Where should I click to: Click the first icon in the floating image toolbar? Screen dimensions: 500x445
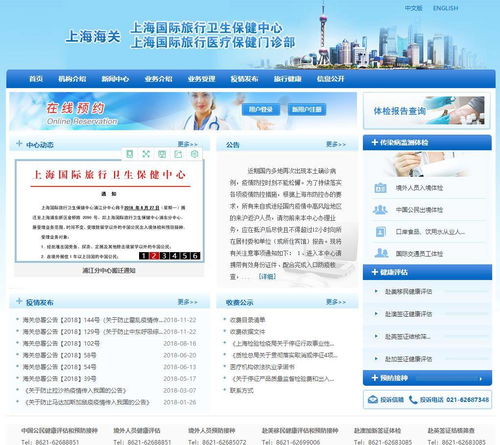[130, 154]
